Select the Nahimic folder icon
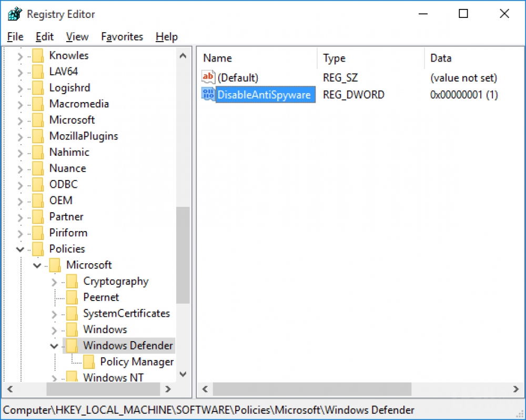526x420 pixels. (38, 152)
